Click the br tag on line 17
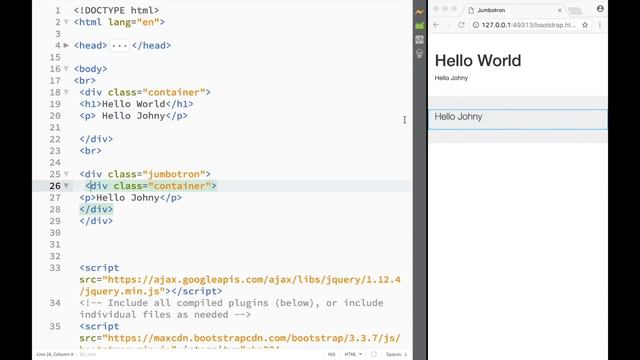This screenshot has height=360, width=640. (85, 81)
